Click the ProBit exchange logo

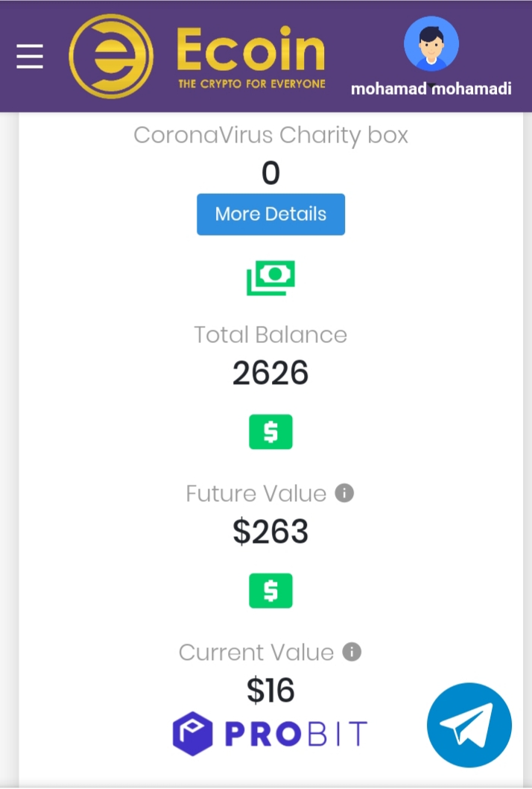pyautogui.click(x=270, y=733)
